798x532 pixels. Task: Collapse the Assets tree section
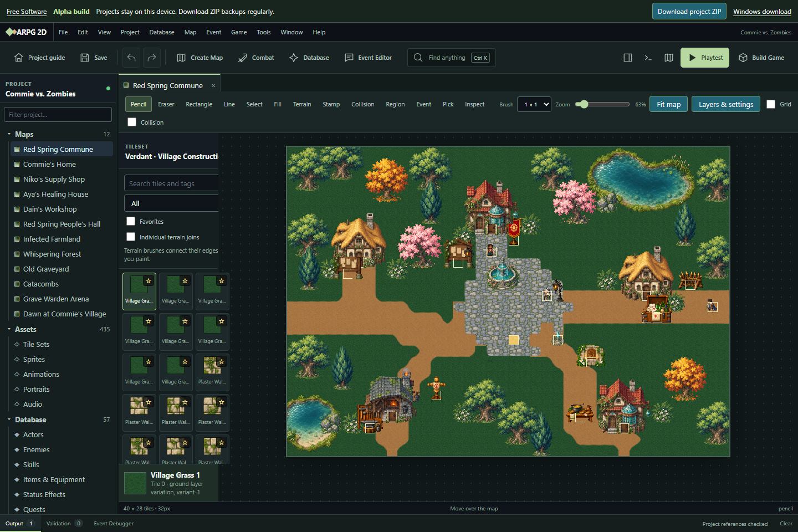(9, 329)
